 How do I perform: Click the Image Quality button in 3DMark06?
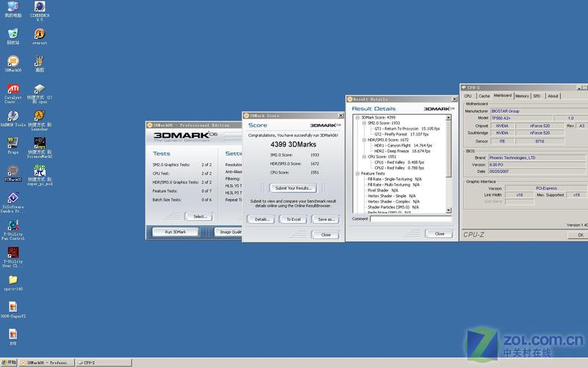coord(229,232)
